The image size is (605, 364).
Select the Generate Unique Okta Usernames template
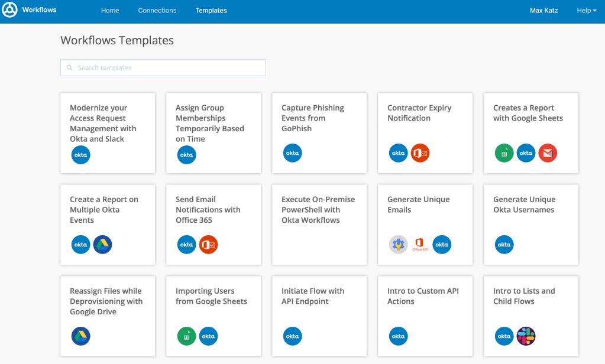pyautogui.click(x=524, y=204)
